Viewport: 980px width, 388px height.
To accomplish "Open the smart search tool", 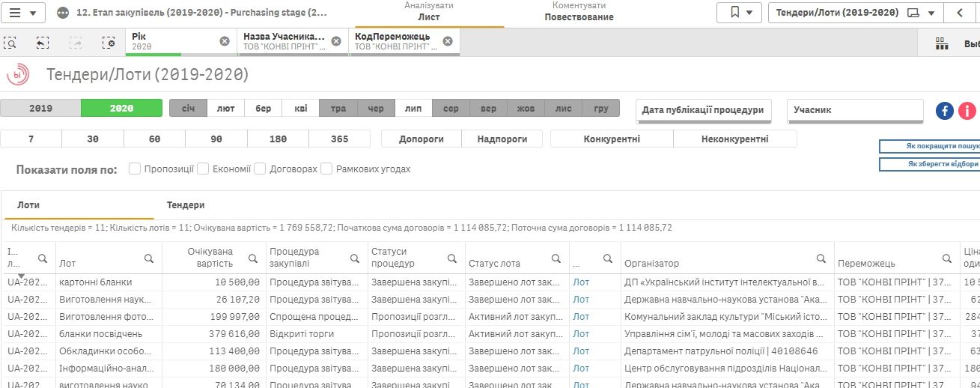I will (x=10, y=43).
